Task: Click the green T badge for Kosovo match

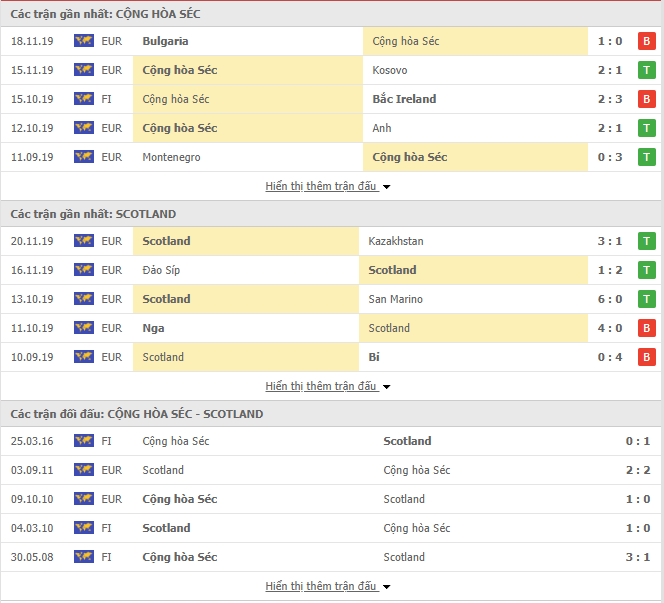Action: pos(646,70)
